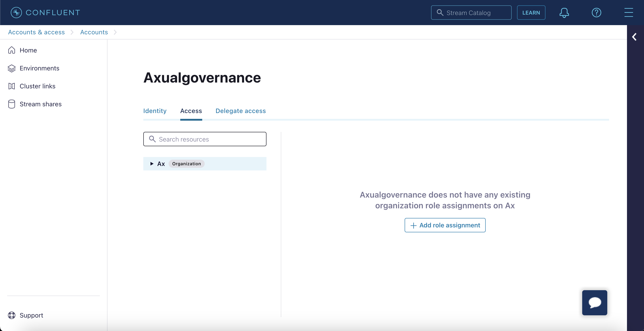Click the Axualgovernance page heading
The width and height of the screenshot is (644, 331).
(x=202, y=78)
